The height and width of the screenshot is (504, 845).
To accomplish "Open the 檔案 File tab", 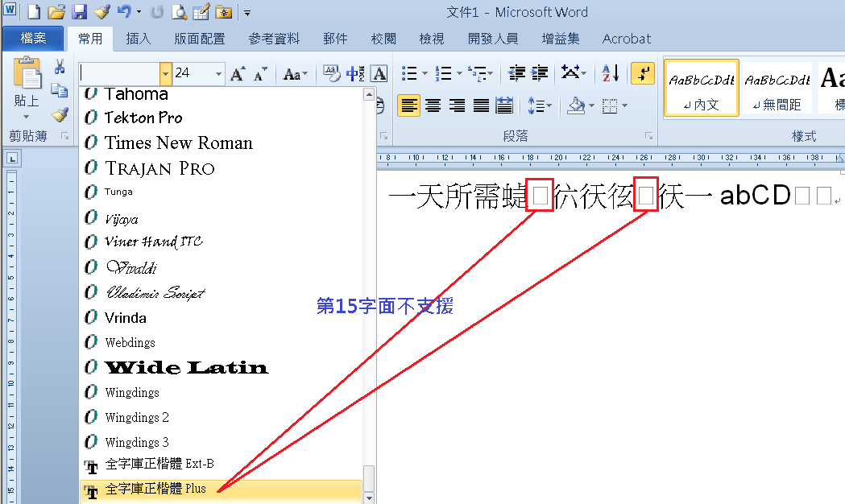I will coord(33,38).
